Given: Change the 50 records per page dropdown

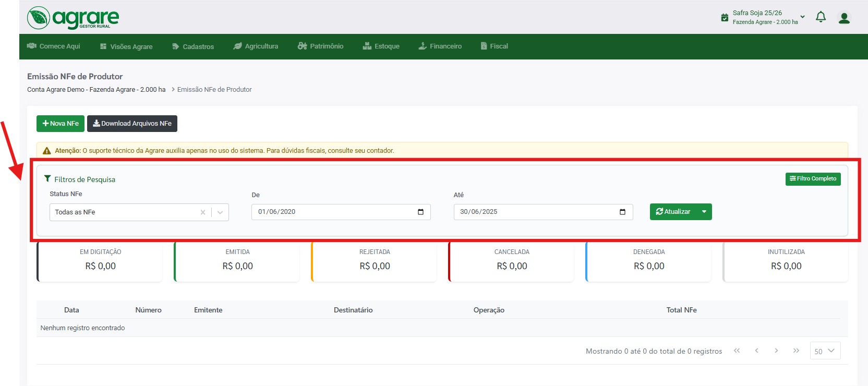Looking at the screenshot, I should click(x=825, y=351).
